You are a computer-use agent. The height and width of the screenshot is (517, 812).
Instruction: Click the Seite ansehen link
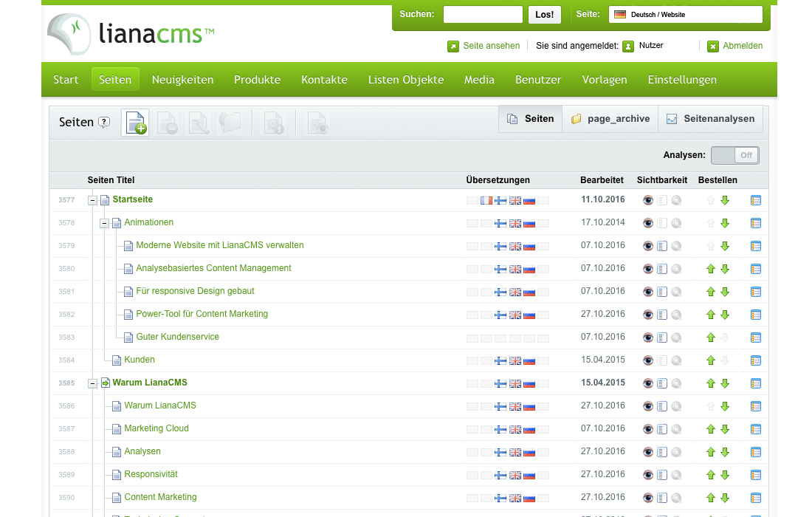(491, 46)
